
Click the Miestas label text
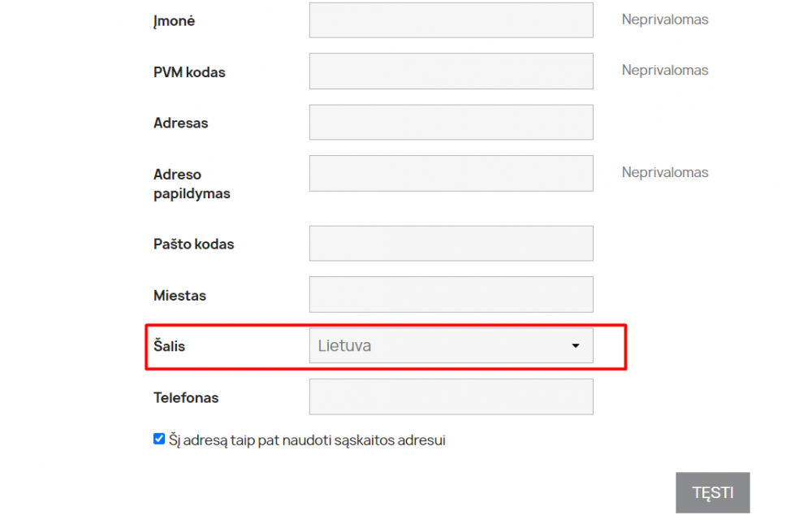click(179, 296)
